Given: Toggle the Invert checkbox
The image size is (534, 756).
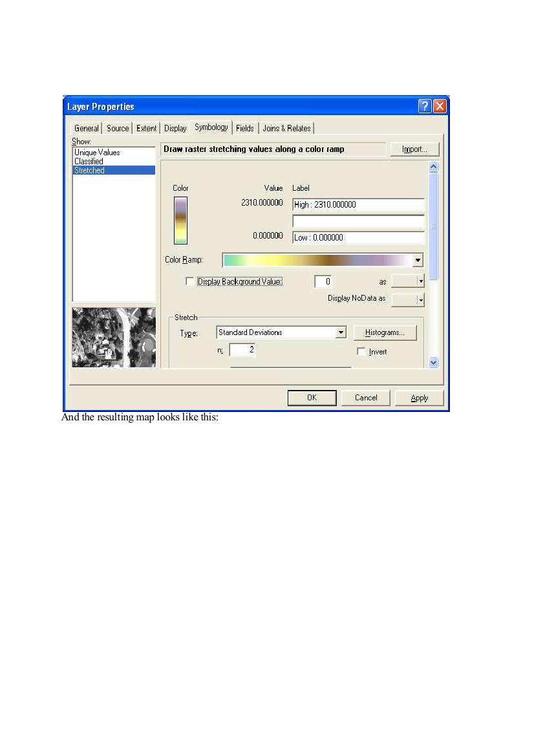Looking at the screenshot, I should [361, 351].
